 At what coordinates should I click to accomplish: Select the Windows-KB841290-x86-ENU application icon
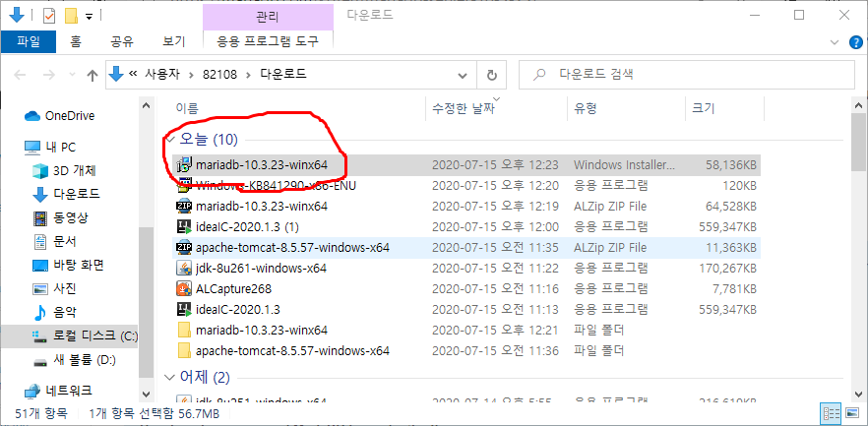coord(183,185)
